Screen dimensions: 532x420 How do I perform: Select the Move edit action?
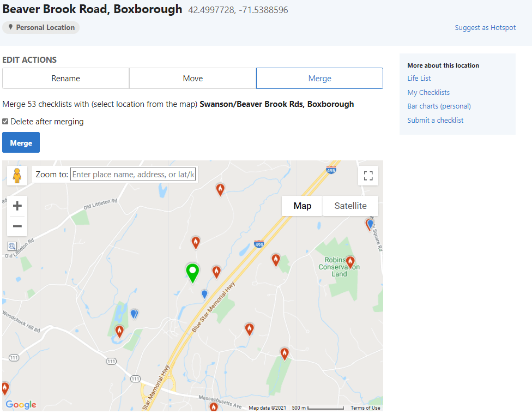click(192, 79)
